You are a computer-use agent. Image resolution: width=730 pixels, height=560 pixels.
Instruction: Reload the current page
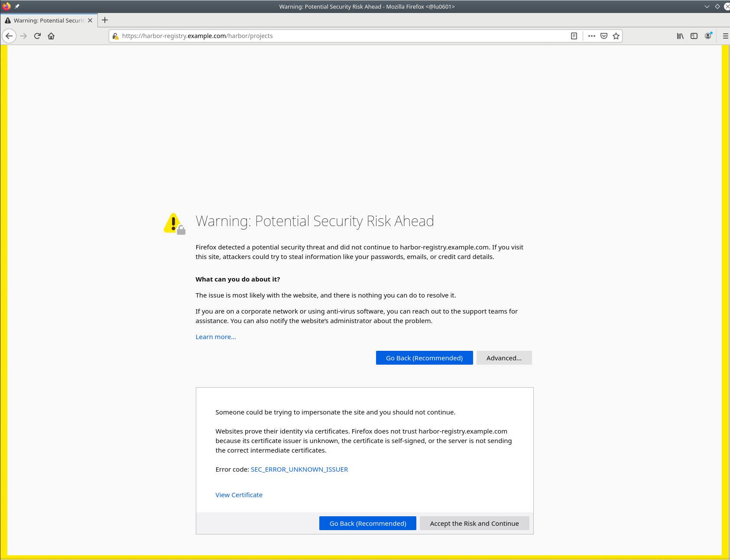(37, 36)
